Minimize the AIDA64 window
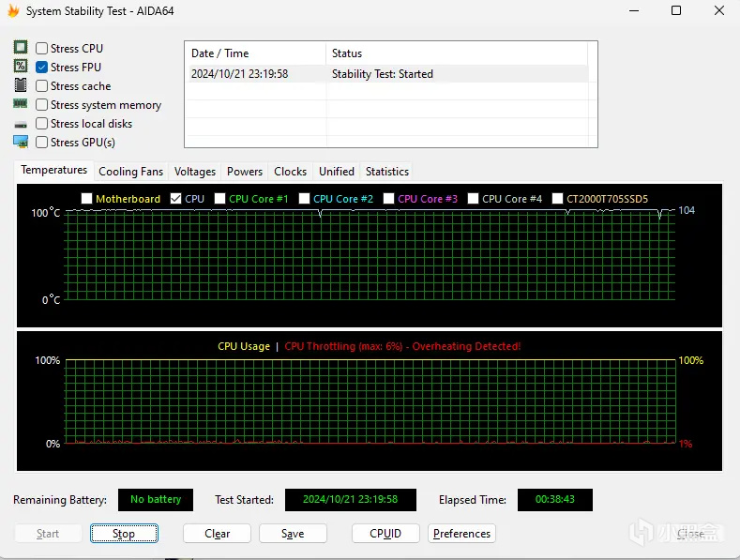This screenshot has width=740, height=560. point(634,10)
